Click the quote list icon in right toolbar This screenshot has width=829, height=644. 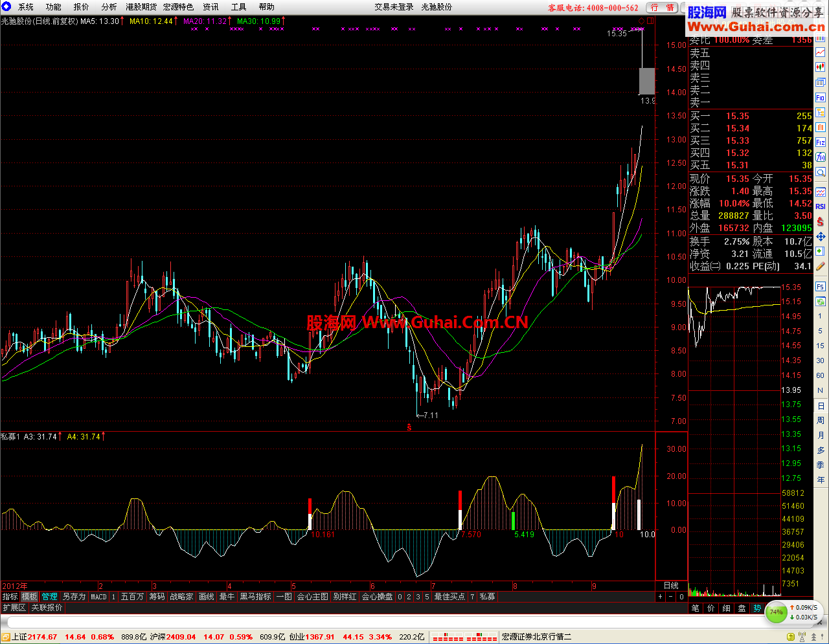[x=821, y=39]
